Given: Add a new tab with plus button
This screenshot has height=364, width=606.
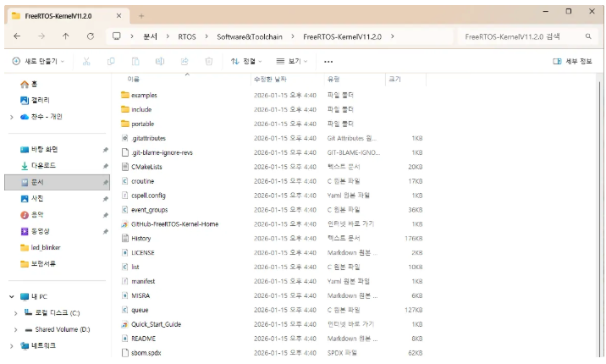Looking at the screenshot, I should 141,16.
